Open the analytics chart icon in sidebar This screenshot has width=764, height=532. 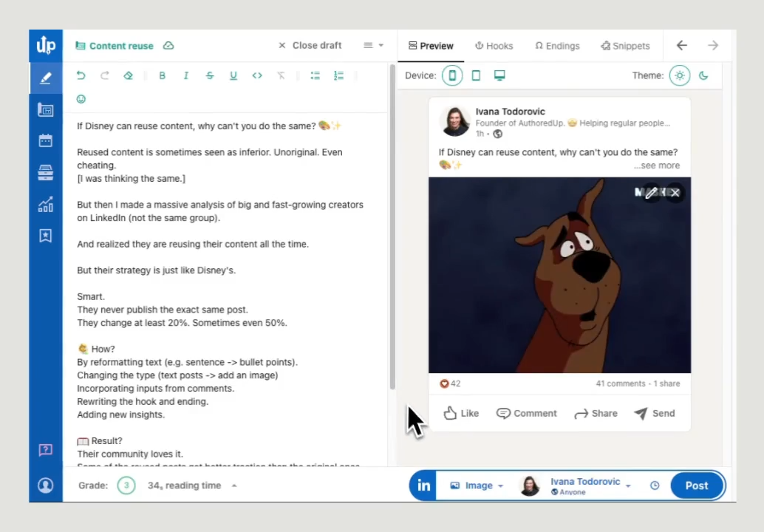[x=46, y=204]
